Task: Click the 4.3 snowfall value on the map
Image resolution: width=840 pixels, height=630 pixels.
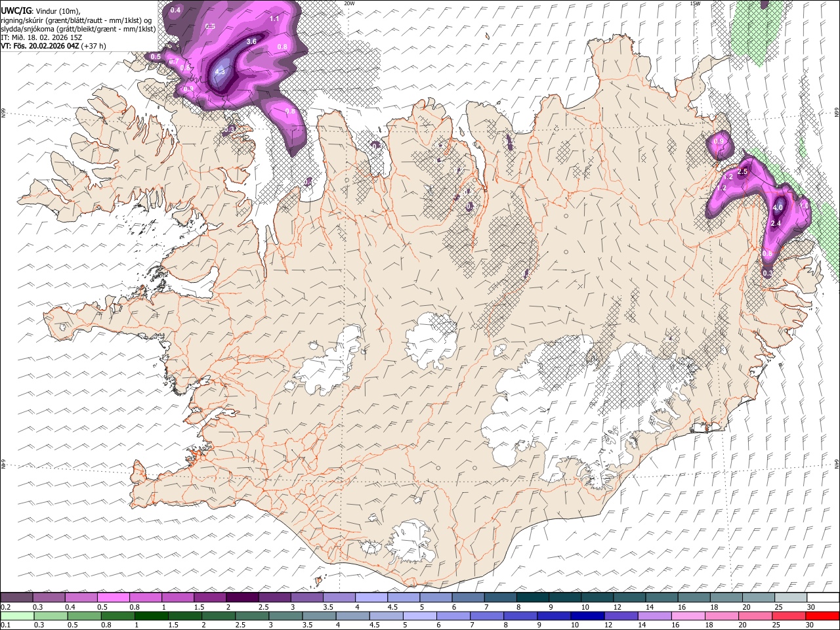Action: tap(220, 72)
